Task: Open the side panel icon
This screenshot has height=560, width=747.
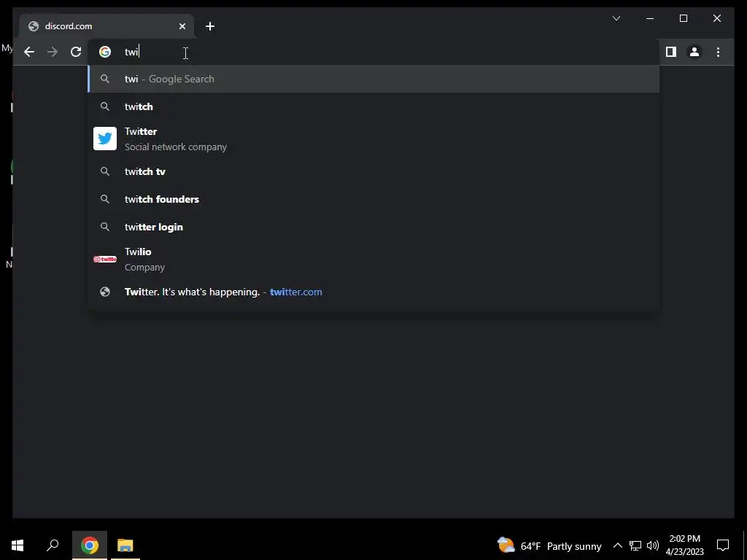Action: click(x=671, y=52)
